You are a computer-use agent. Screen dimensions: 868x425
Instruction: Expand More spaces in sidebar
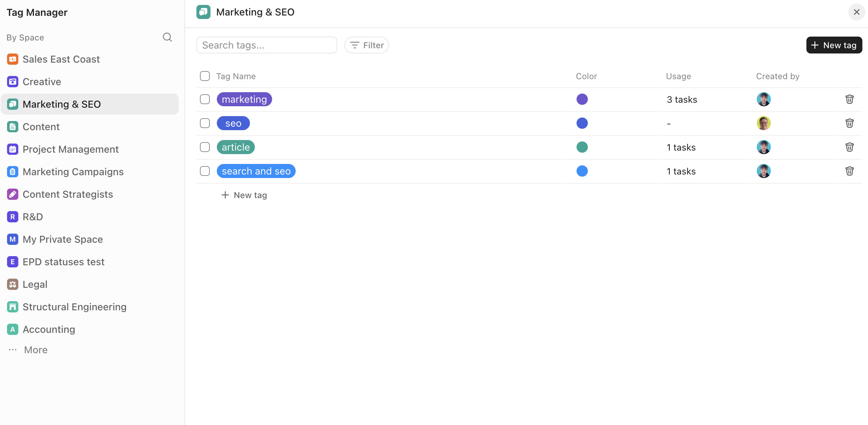[x=28, y=350]
